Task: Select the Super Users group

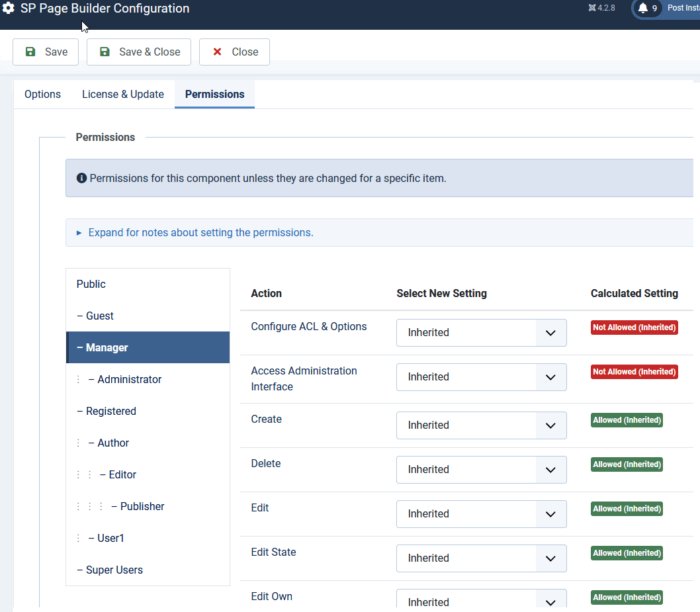Action: coord(114,570)
